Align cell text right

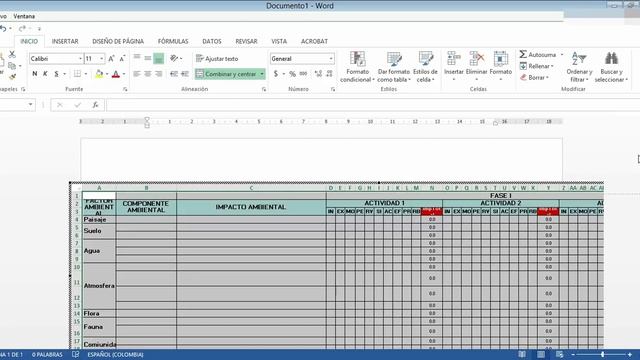[158, 74]
